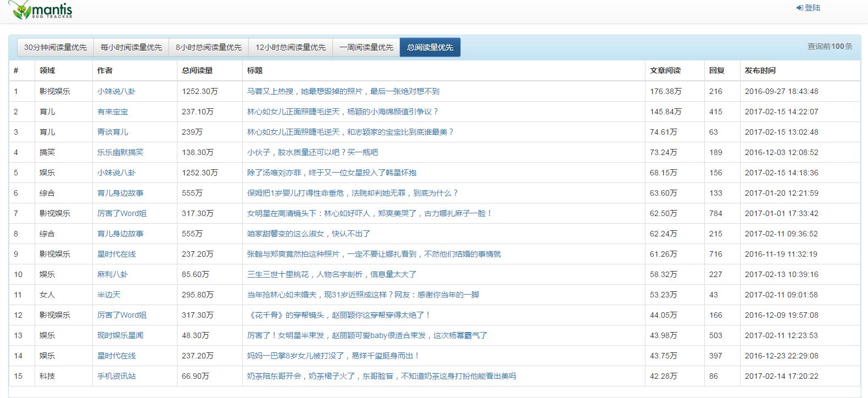
Task: Click article reads value 176.38万
Action: [666, 91]
